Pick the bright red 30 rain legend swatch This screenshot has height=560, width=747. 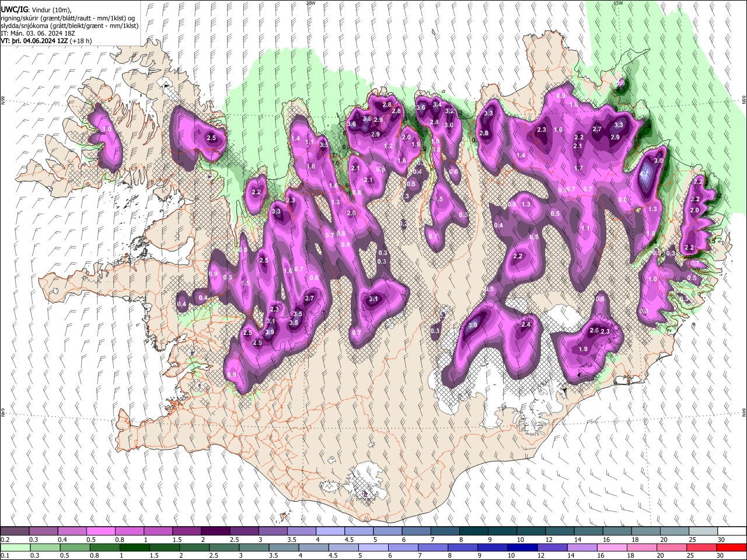coord(731,547)
